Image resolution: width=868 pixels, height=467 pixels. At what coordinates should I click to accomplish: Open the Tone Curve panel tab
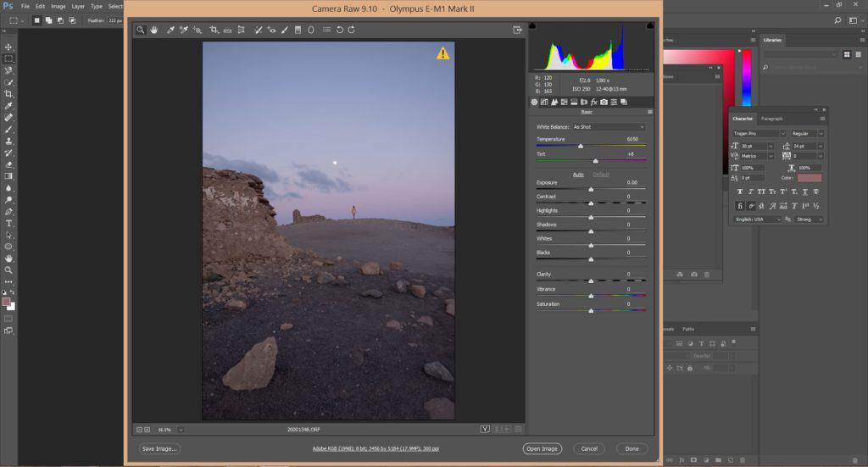click(544, 102)
